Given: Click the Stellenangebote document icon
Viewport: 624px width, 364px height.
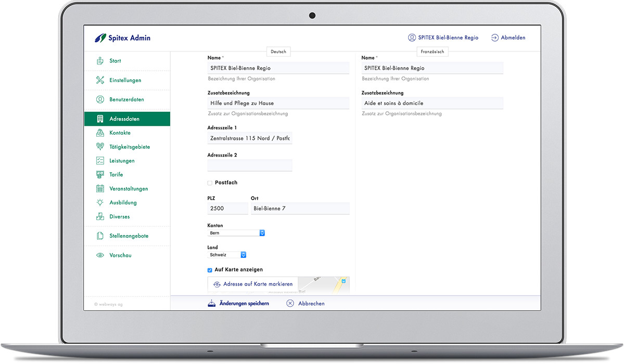Looking at the screenshot, I should coord(100,236).
